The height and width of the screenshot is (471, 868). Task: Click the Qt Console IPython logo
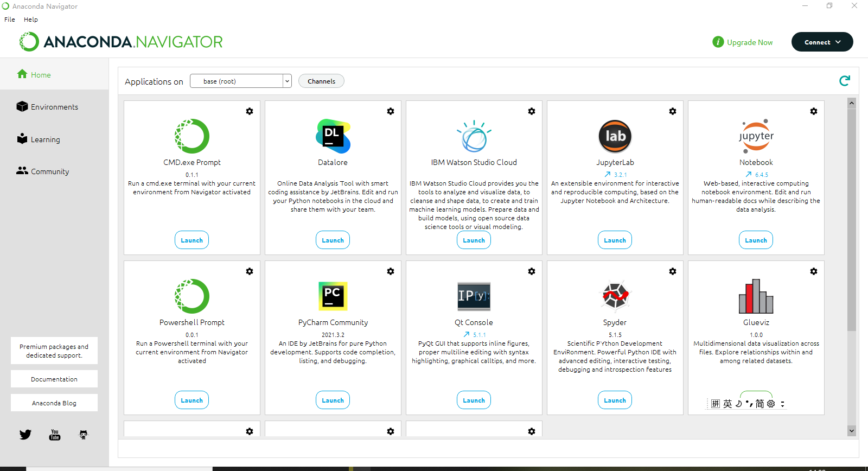pos(474,296)
